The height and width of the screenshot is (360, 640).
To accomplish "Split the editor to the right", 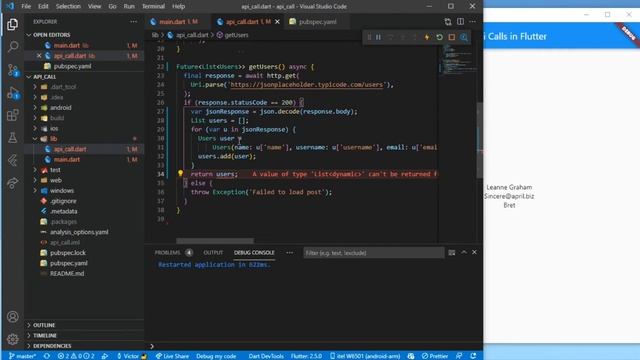I will click(x=460, y=22).
